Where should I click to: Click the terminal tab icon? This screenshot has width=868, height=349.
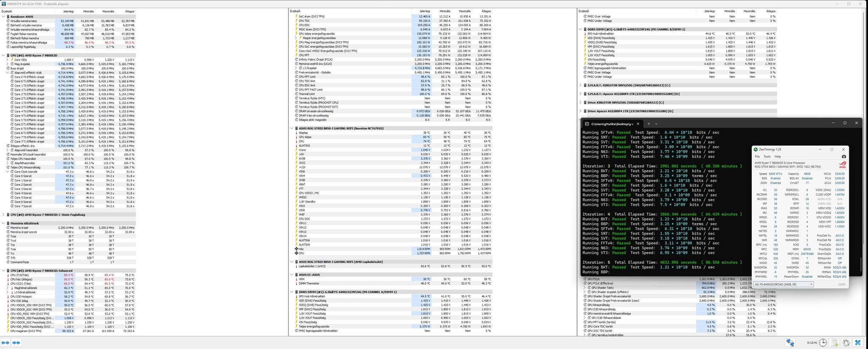(x=587, y=124)
